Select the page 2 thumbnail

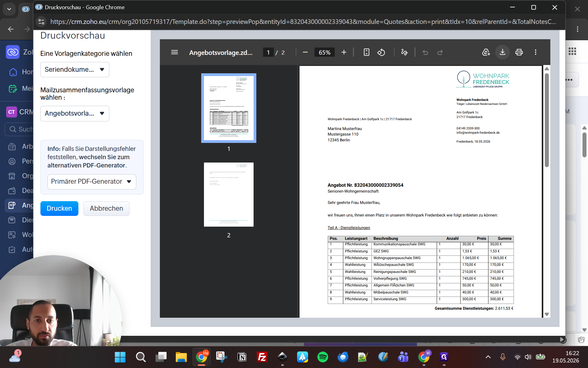tap(229, 194)
